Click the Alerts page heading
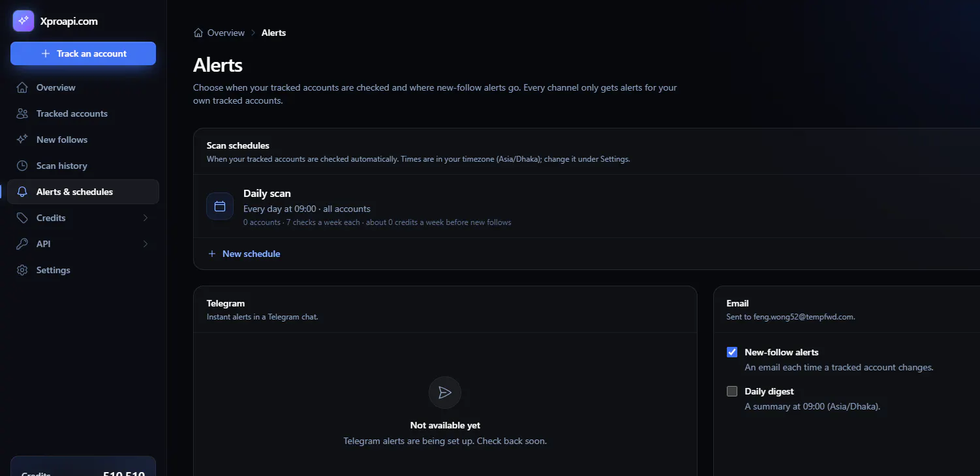 point(218,65)
